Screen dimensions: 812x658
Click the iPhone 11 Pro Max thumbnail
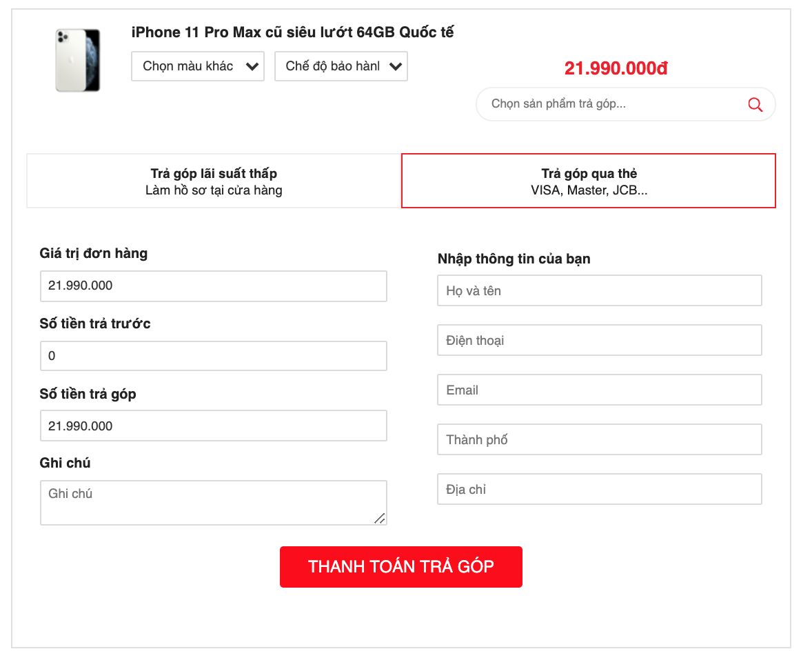78,60
